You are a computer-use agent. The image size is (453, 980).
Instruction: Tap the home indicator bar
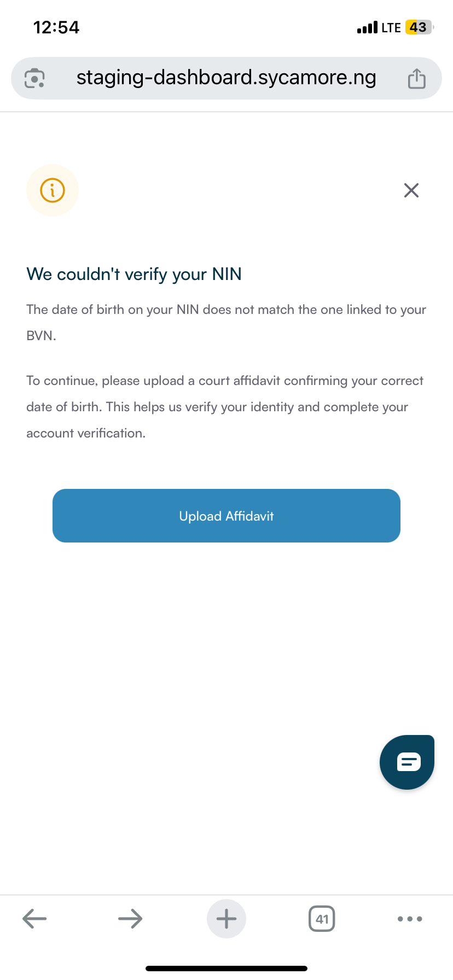tap(226, 969)
